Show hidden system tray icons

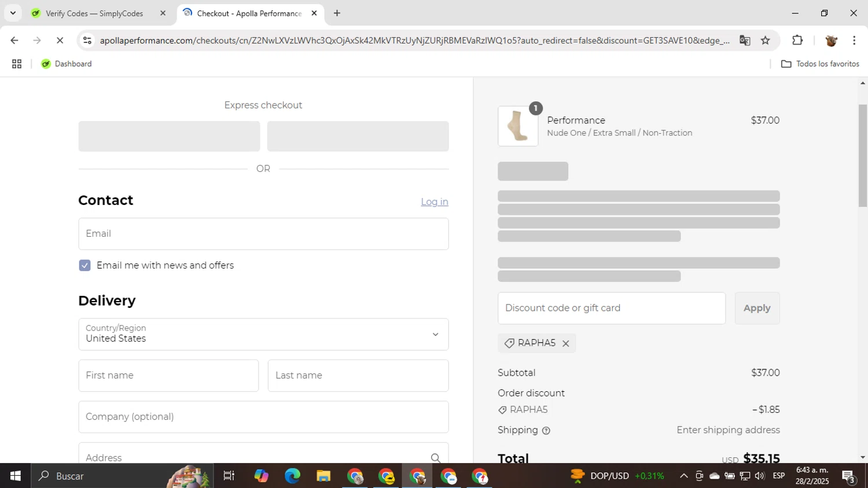click(683, 476)
